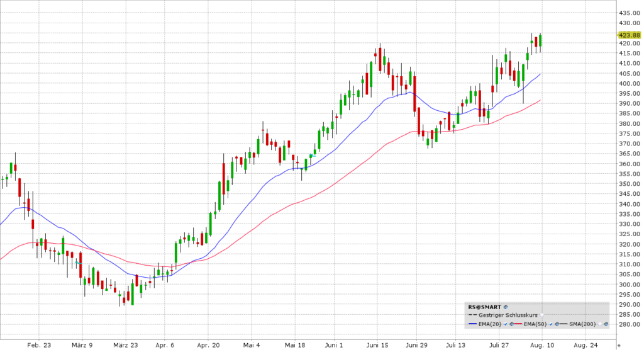Click the 300.00 price axis label

click(x=630, y=285)
